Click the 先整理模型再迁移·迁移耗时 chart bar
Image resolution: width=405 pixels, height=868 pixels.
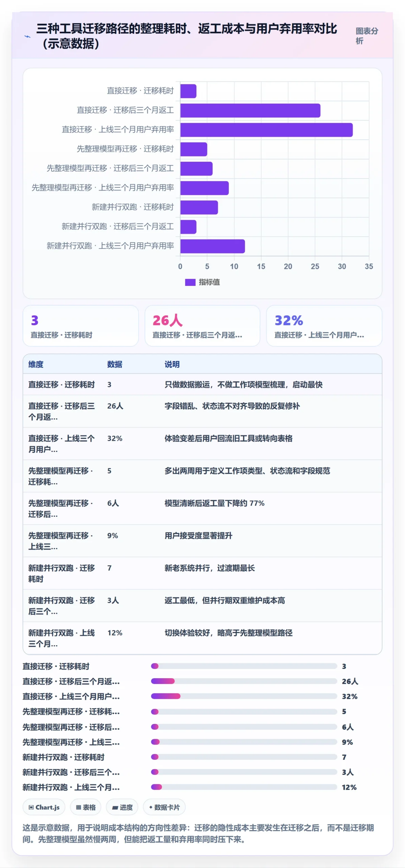(194, 149)
